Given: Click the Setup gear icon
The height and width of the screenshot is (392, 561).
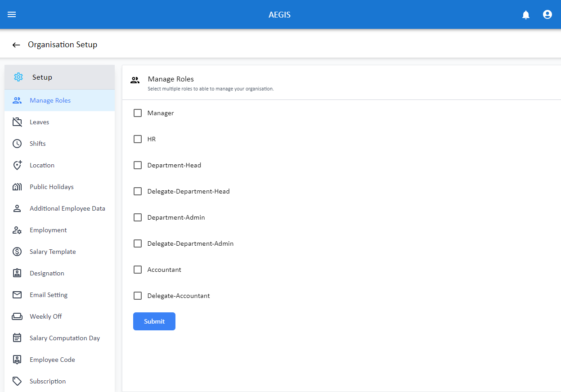Looking at the screenshot, I should pos(18,77).
